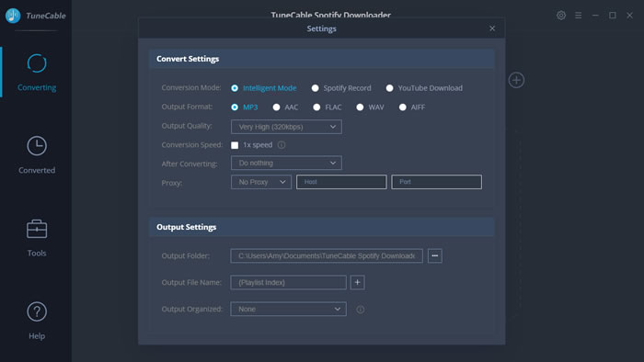Click the Output File Name field
644x362 pixels.
coord(288,282)
